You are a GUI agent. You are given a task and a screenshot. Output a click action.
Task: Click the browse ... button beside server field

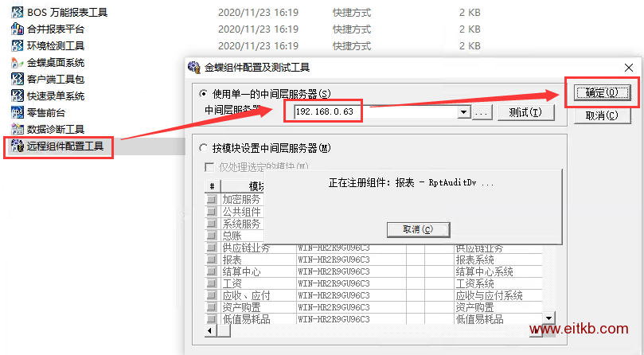click(x=482, y=112)
